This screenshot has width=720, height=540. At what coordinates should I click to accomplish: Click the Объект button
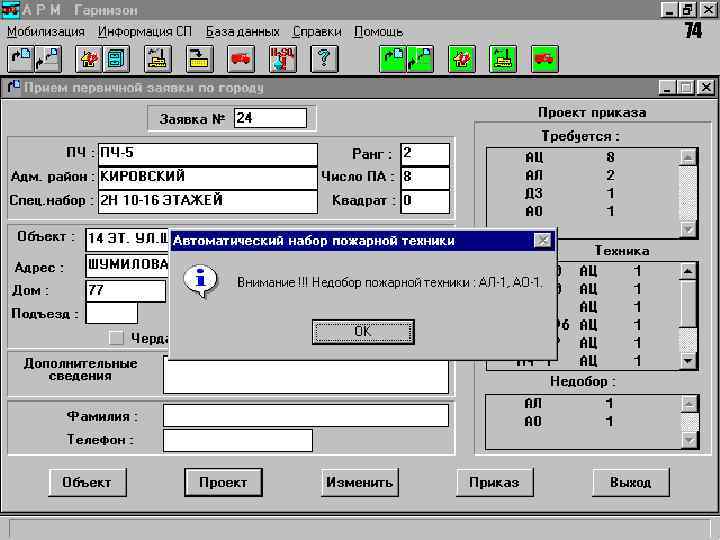87,482
